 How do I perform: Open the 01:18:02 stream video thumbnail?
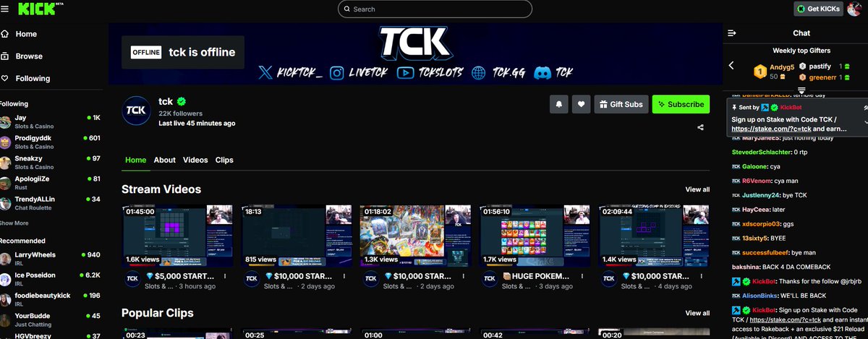click(417, 236)
